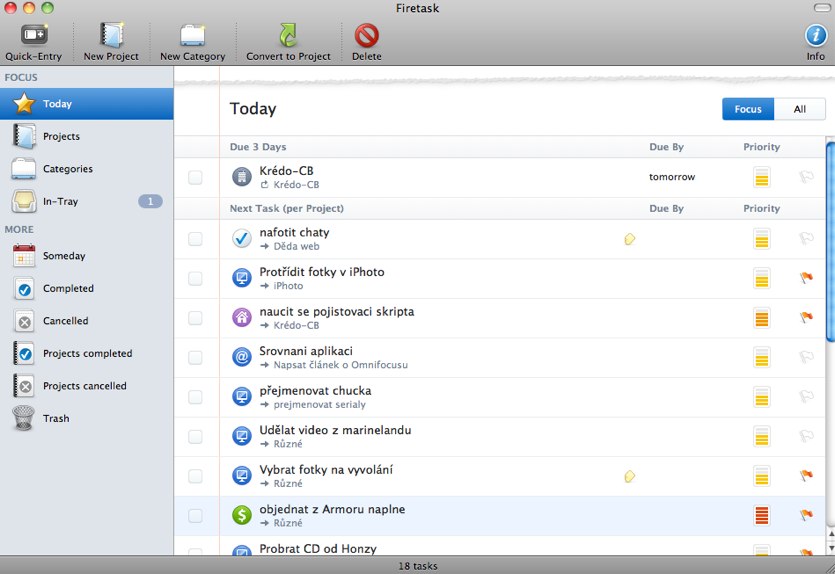Open the Děda web project link
The height and width of the screenshot is (574, 835).
pyautogui.click(x=296, y=246)
